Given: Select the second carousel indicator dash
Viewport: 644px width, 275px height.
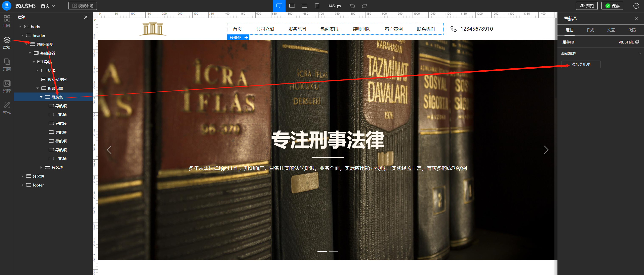Looking at the screenshot, I should point(333,251).
